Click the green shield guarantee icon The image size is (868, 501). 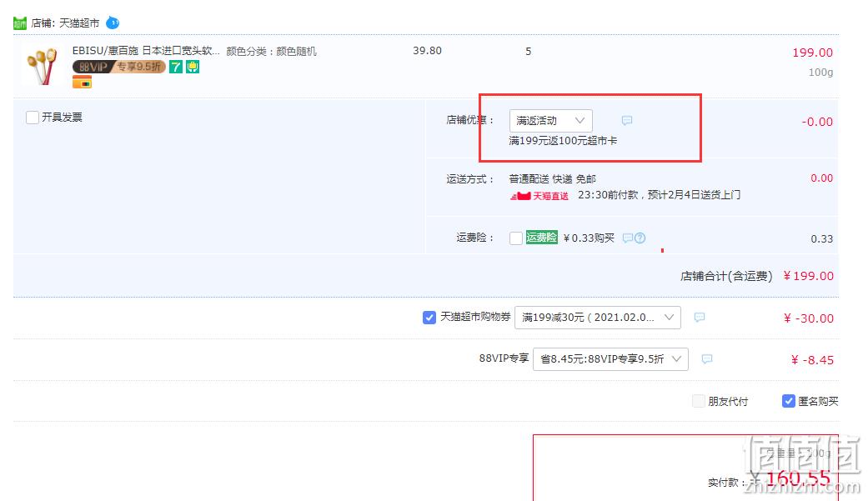coord(193,67)
